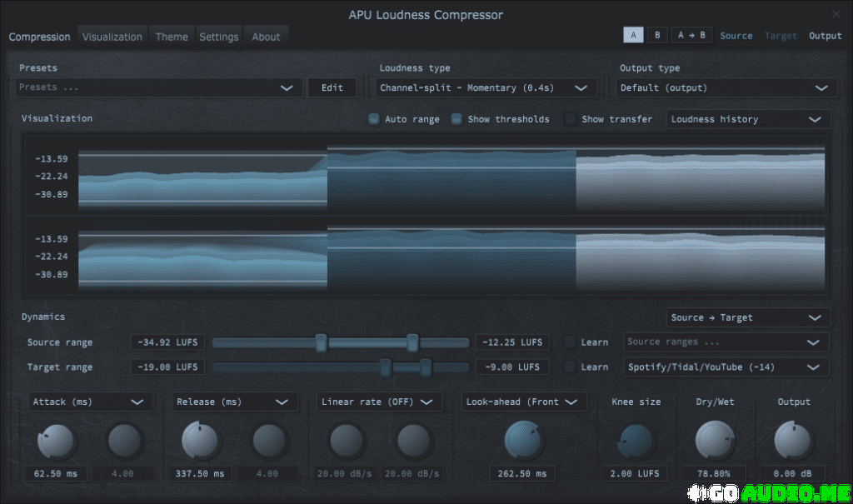The width and height of the screenshot is (853, 504).
Task: Click the Dry/Wet knob
Action: [x=714, y=440]
